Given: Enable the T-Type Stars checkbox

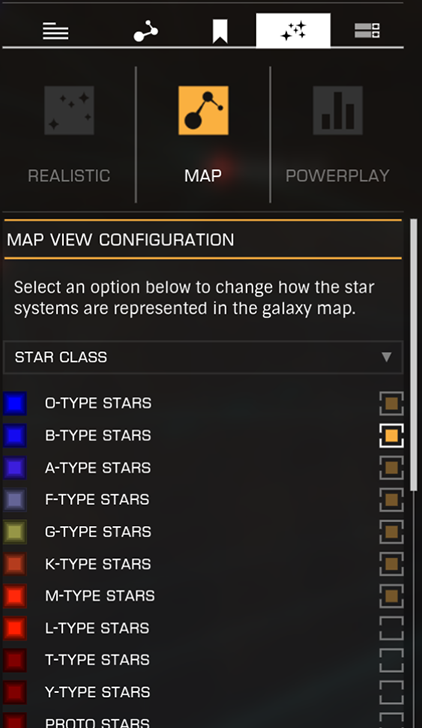Looking at the screenshot, I should pos(391,660).
